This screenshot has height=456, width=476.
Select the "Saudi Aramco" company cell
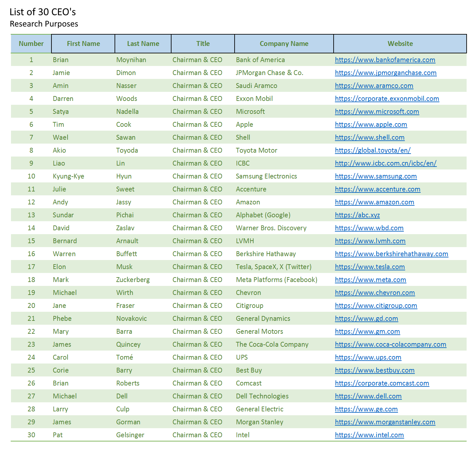tap(257, 86)
